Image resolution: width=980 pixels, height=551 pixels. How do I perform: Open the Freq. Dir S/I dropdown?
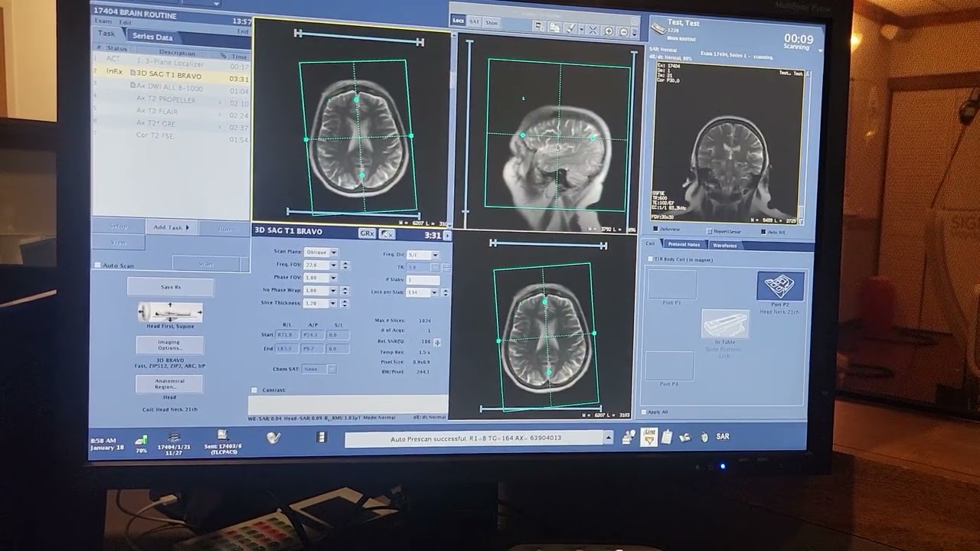(x=435, y=255)
